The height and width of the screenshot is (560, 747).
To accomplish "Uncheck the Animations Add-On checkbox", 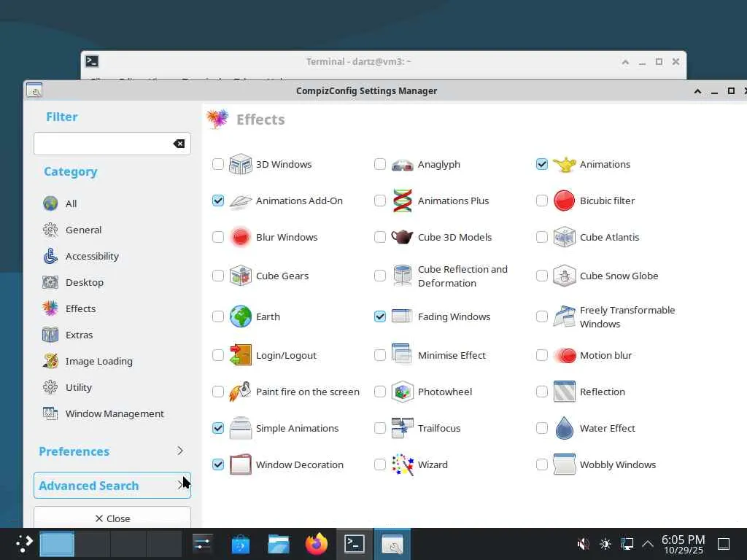I will pyautogui.click(x=217, y=201).
